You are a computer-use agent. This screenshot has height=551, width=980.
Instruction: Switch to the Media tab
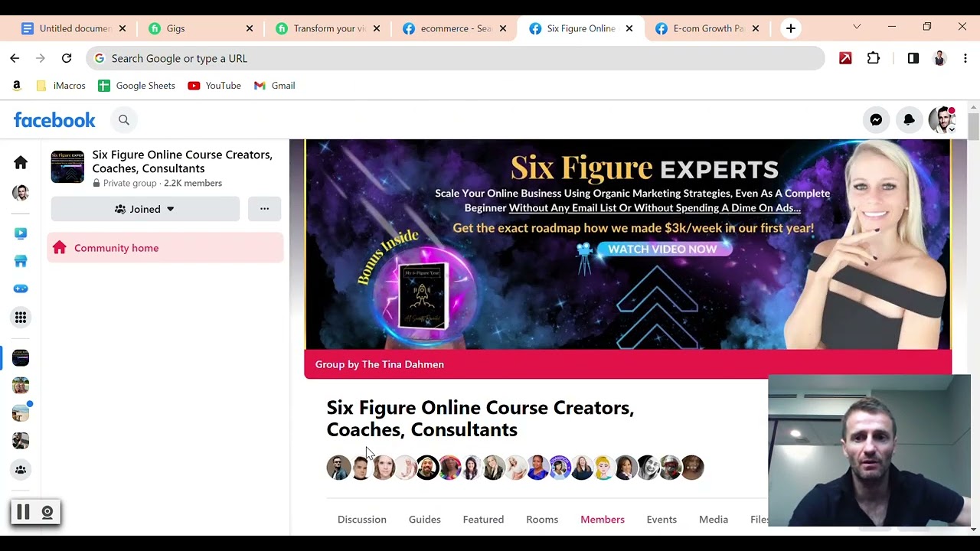(714, 519)
